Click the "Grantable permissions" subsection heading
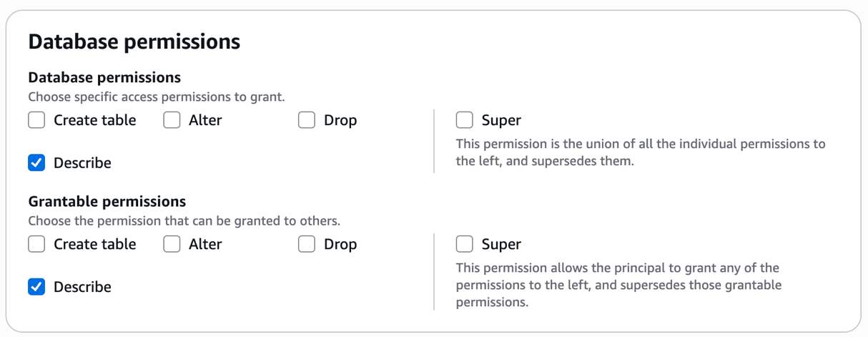 (x=107, y=201)
